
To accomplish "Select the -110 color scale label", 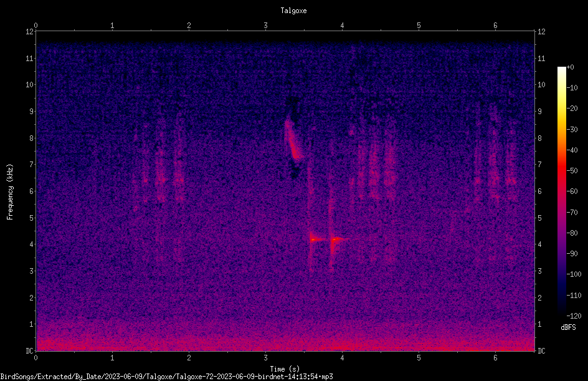I will point(574,296).
